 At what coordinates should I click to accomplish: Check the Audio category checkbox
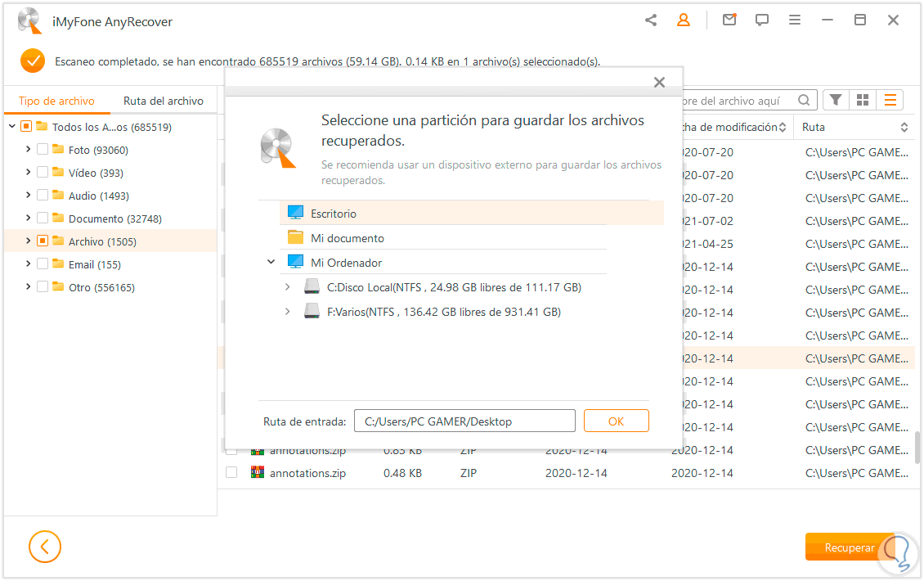(x=43, y=196)
